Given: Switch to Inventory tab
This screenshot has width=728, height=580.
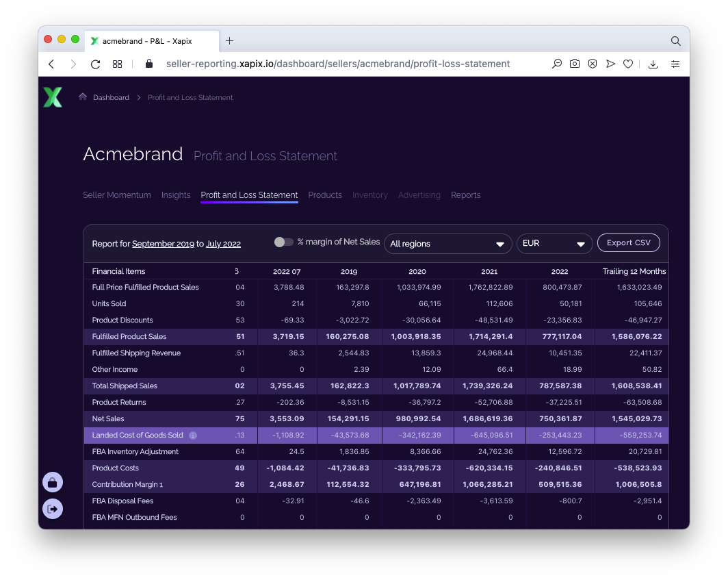Looking at the screenshot, I should (x=369, y=195).
